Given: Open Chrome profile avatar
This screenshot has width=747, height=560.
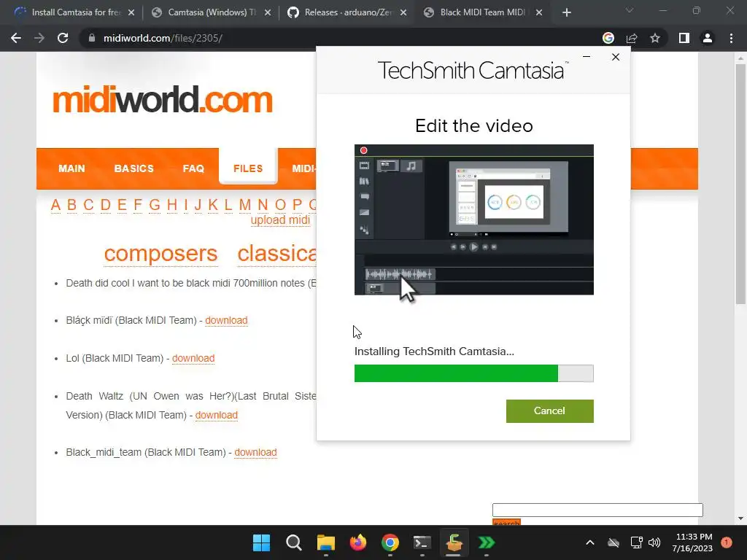Looking at the screenshot, I should [708, 38].
